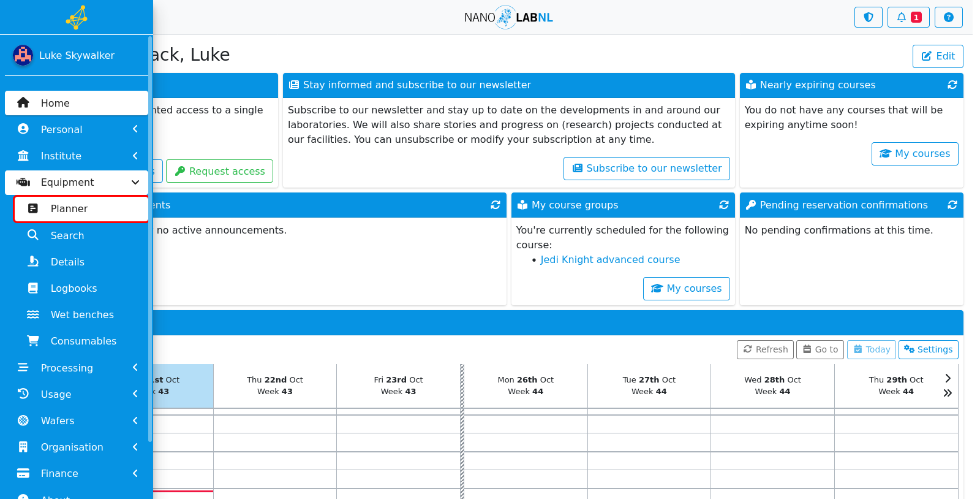Click the network logo in sidebar header
980x499 pixels.
77,17
